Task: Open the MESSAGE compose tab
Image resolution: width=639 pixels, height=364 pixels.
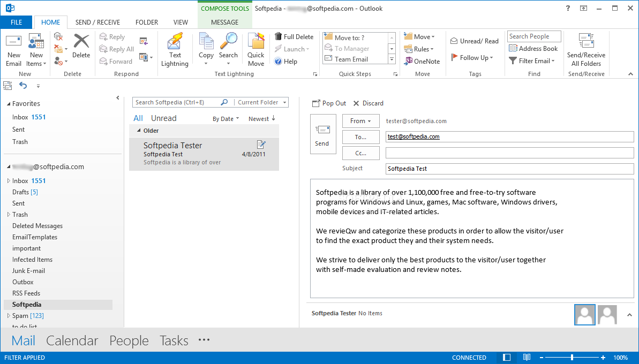Action: coord(224,22)
